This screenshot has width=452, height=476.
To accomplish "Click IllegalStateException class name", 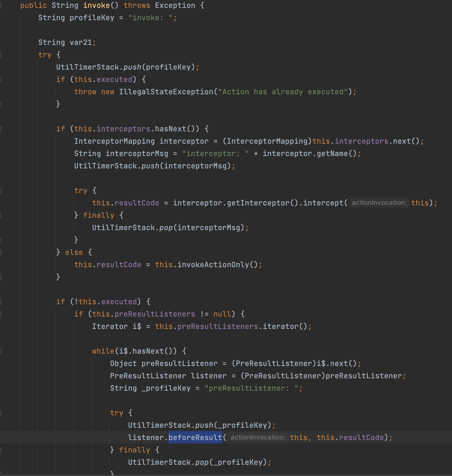I will point(166,92).
